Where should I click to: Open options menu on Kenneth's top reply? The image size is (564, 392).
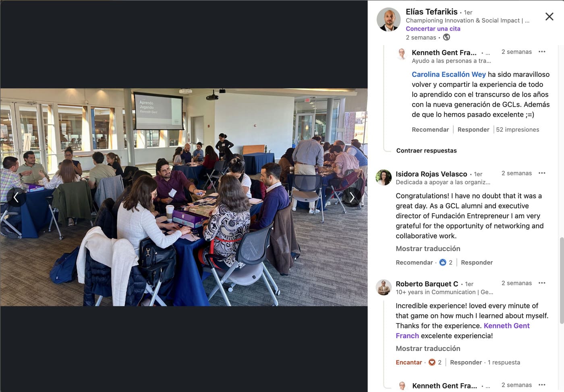[542, 52]
